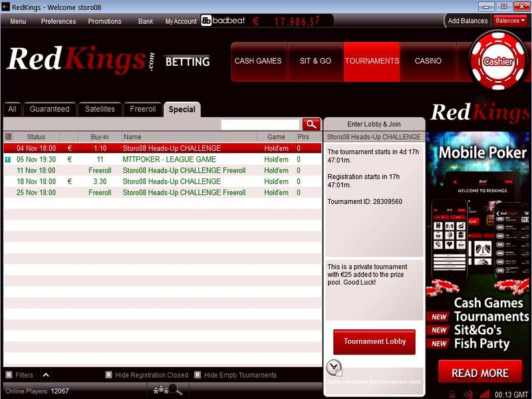Switch to the Guaranteed tab
The height and width of the screenshot is (399, 532).
49,109
